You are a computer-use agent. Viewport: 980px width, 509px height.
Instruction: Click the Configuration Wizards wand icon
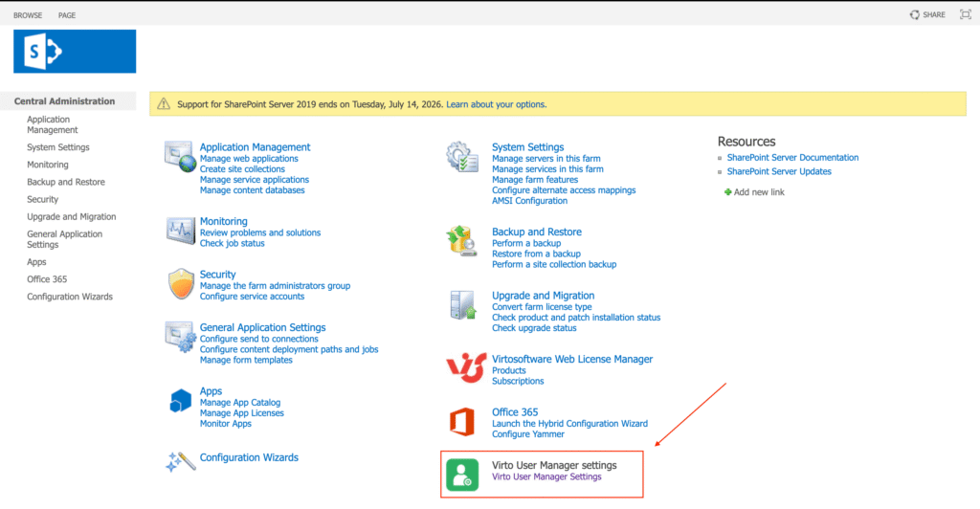click(x=180, y=461)
